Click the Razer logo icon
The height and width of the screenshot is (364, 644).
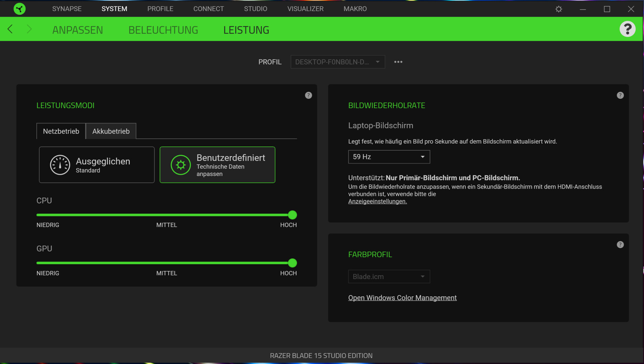click(x=19, y=9)
